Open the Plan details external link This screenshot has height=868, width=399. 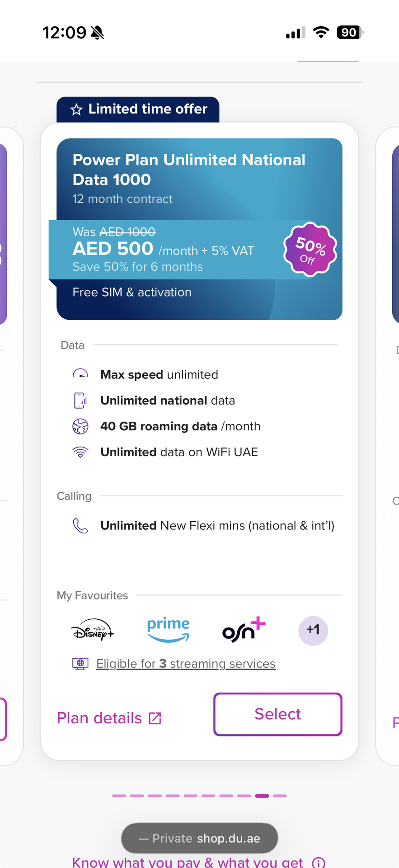pyautogui.click(x=109, y=718)
